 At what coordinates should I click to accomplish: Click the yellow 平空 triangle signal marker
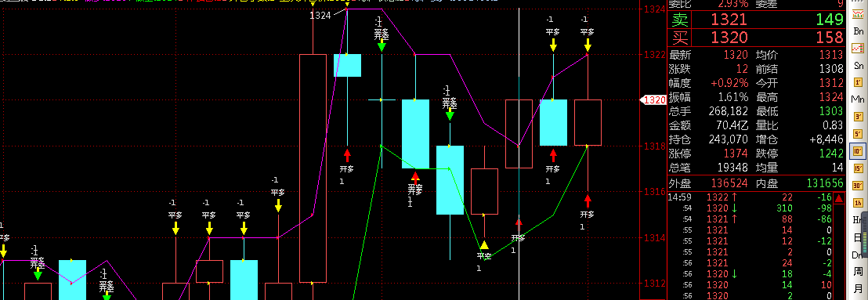tap(484, 245)
